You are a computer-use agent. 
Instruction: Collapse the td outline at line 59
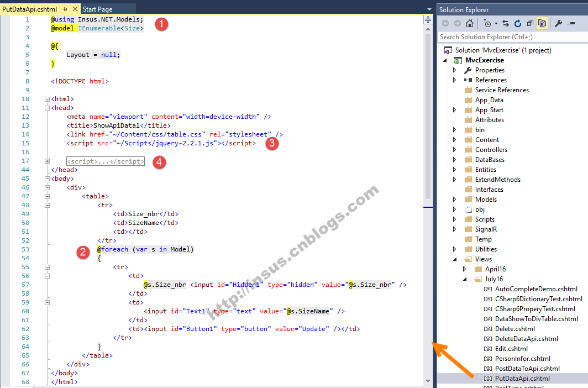tap(48, 302)
